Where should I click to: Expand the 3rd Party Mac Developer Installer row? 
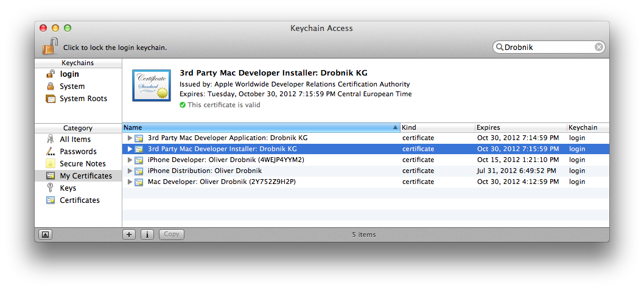coord(130,149)
